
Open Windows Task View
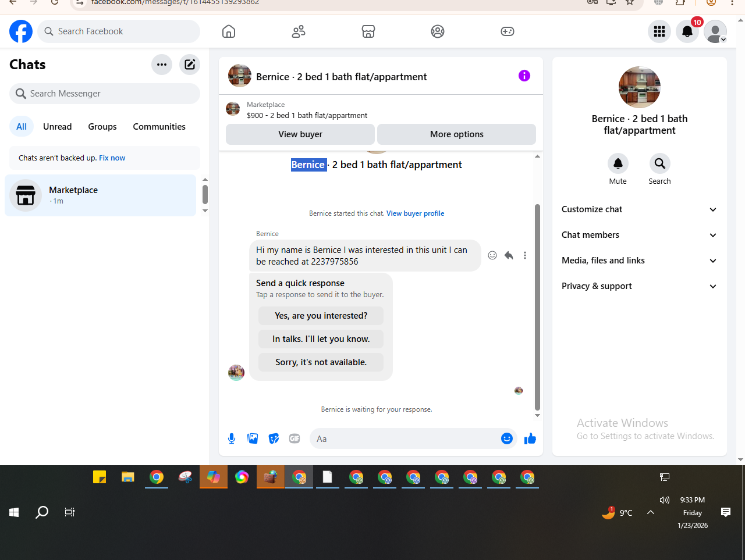tap(70, 512)
